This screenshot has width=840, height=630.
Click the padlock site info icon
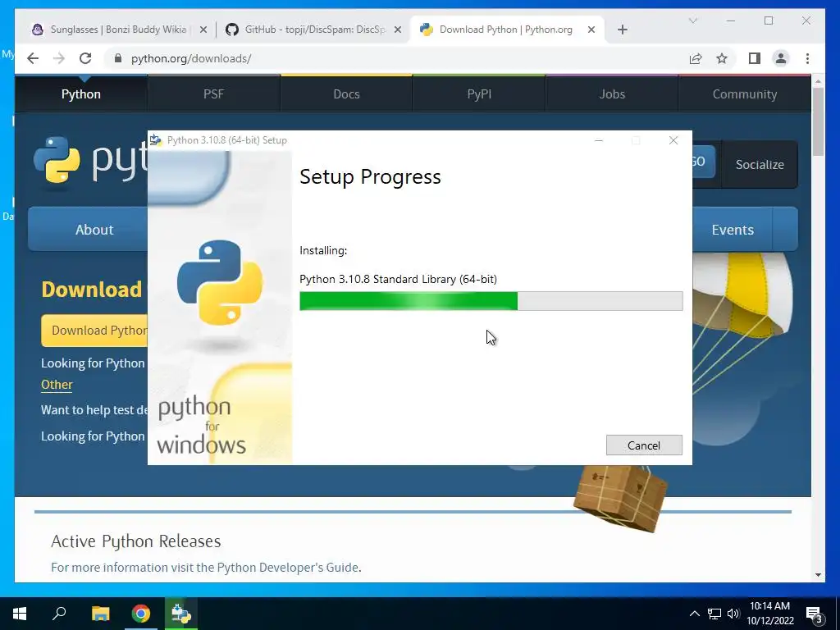[118, 58]
